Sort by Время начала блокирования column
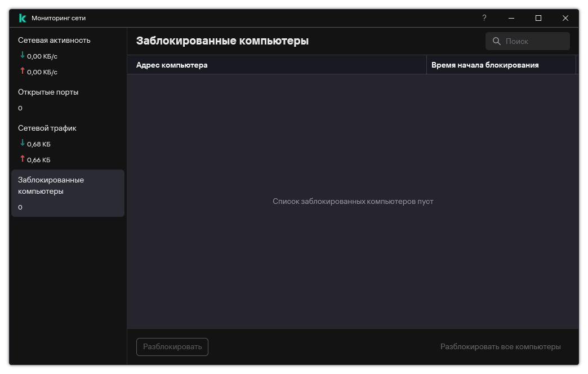The image size is (588, 374). [x=501, y=65]
